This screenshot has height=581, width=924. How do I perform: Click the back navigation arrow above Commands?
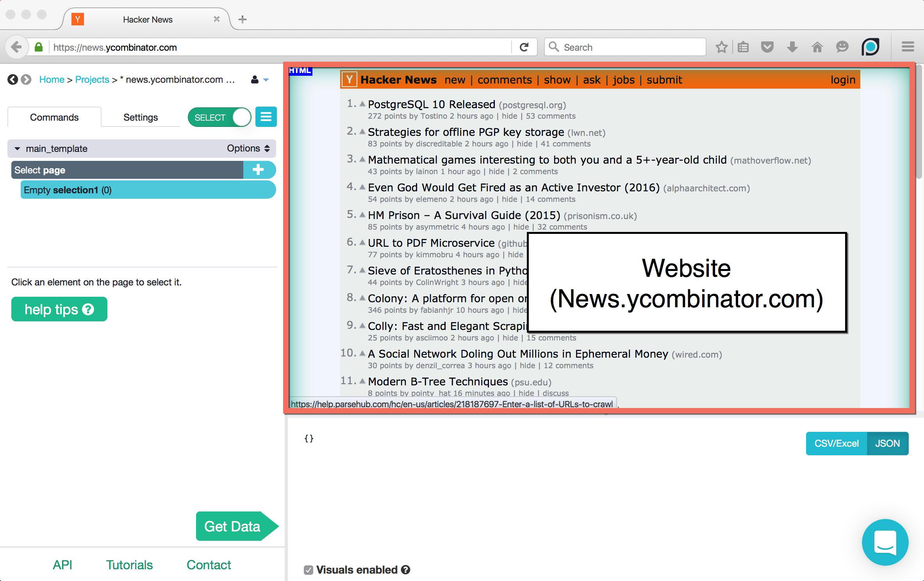coord(12,79)
